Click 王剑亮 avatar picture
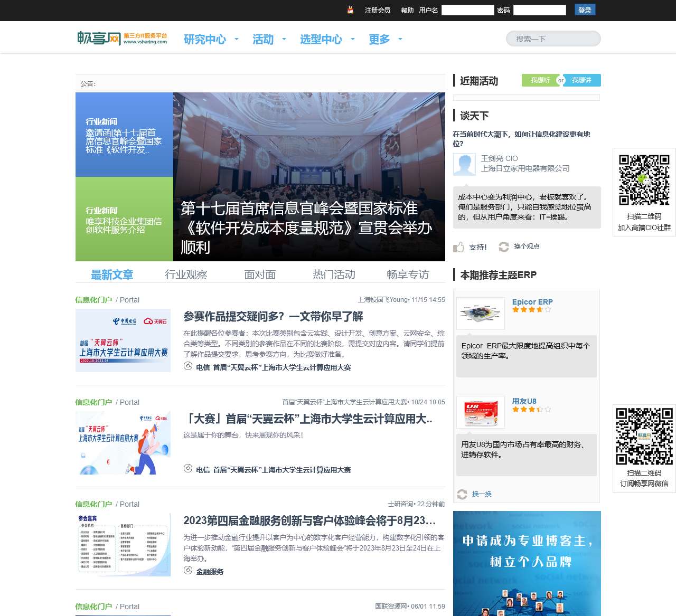Image resolution: width=676 pixels, height=616 pixels. (464, 164)
